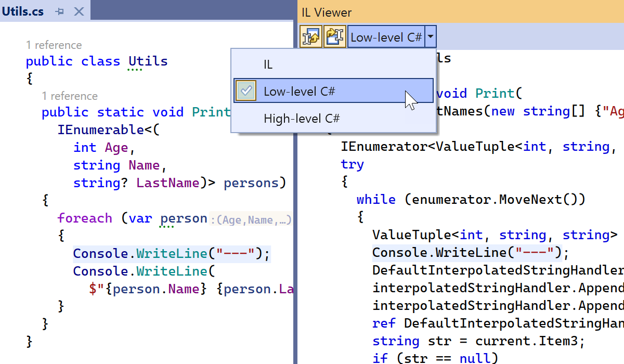Viewport: 624px width, 364px height.
Task: Click the try keyword in IL Viewer
Action: pos(352,164)
